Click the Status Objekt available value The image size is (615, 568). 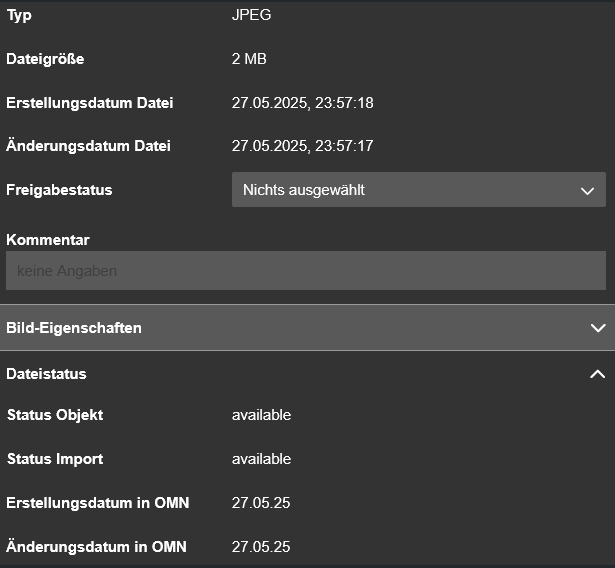[x=261, y=415]
